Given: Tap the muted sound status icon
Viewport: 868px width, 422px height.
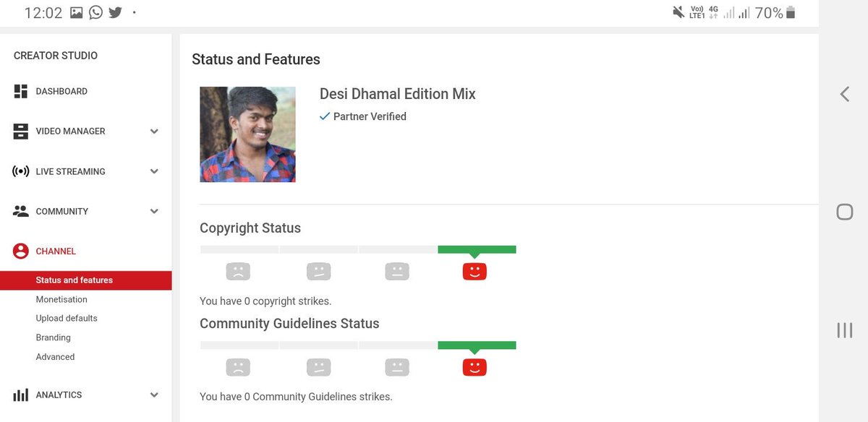Looking at the screenshot, I should coord(678,12).
